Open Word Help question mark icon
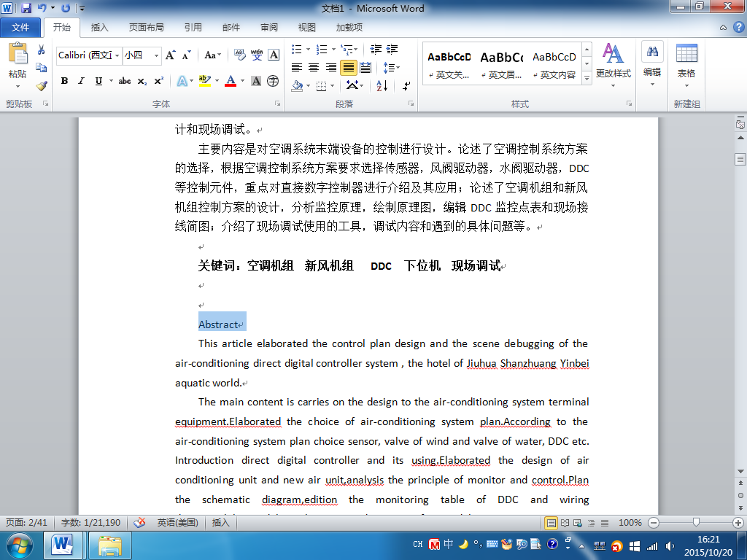This screenshot has height=560, width=747. coord(738,27)
